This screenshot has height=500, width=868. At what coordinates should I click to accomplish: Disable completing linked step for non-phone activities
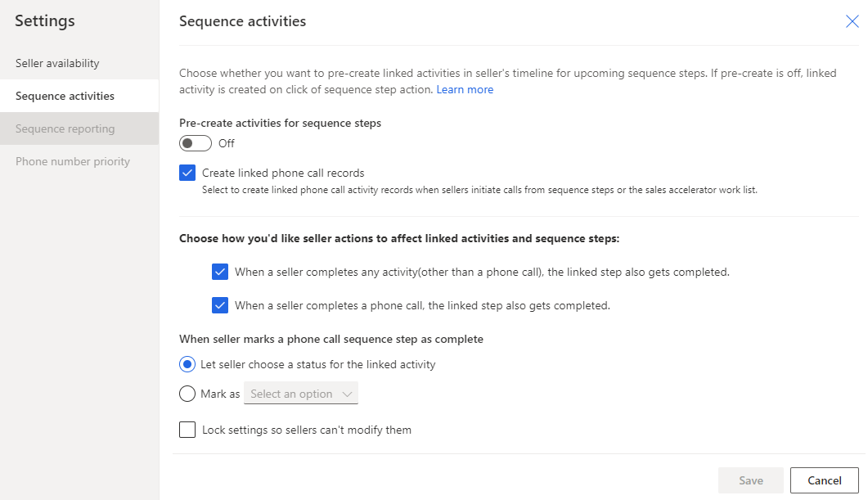point(220,271)
